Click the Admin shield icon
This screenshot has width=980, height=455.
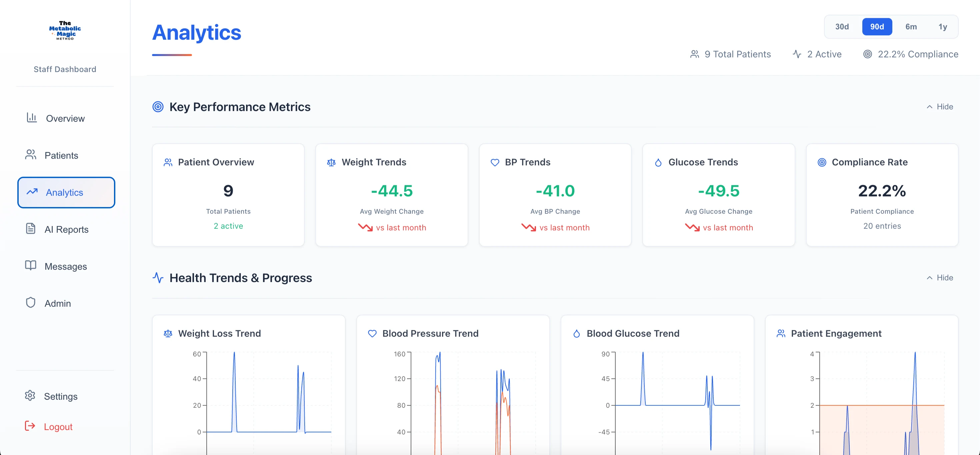coord(30,302)
